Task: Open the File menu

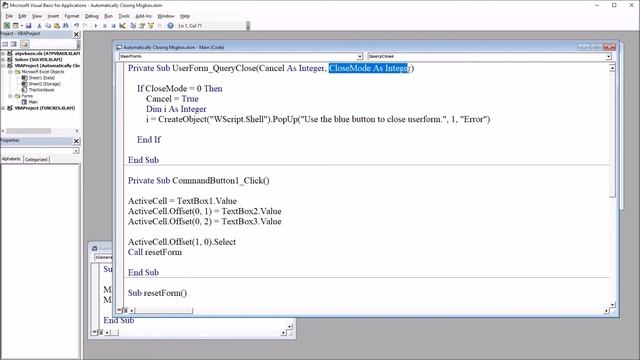Action: pos(9,16)
